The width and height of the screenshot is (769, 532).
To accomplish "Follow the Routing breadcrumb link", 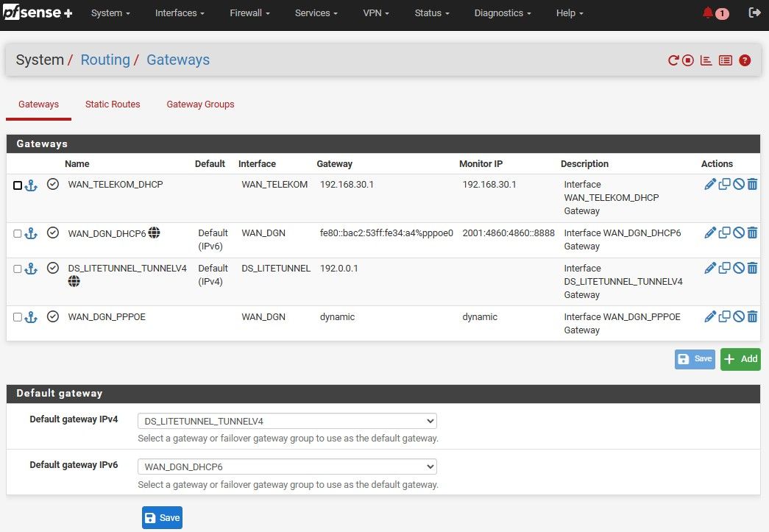I will 105,60.
